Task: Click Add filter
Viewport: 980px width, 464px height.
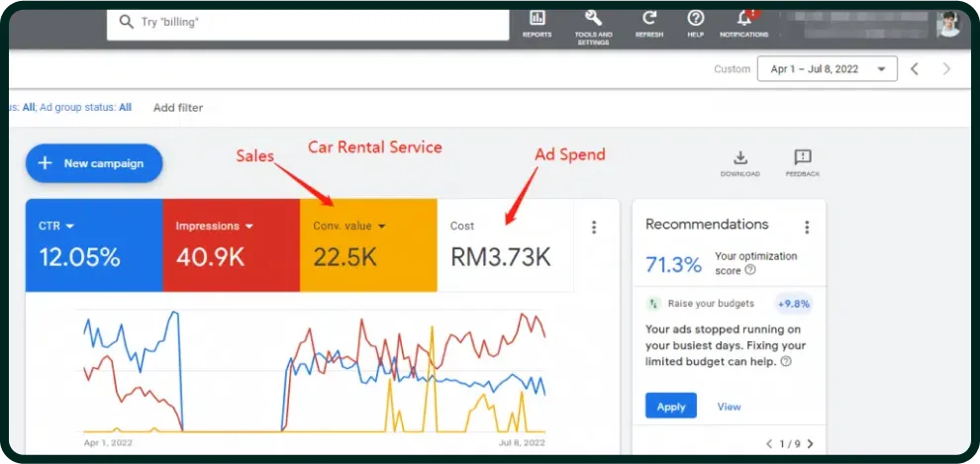Action: (x=178, y=108)
